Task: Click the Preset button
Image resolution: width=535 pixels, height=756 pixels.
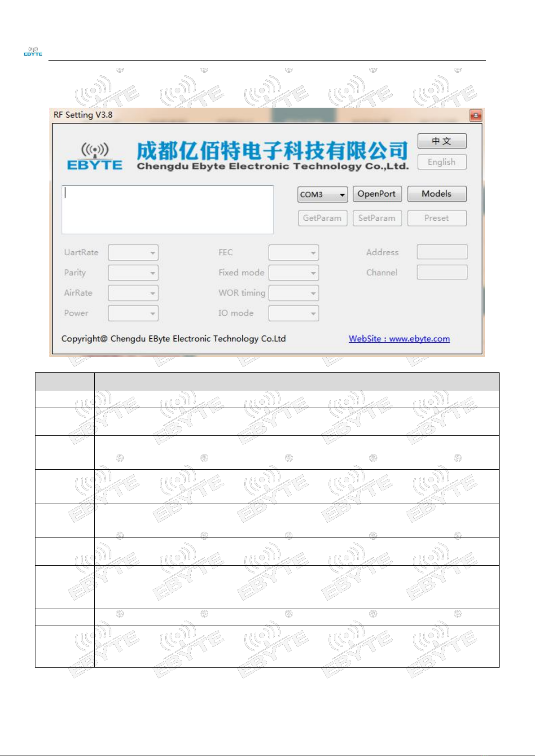Action: tap(437, 218)
